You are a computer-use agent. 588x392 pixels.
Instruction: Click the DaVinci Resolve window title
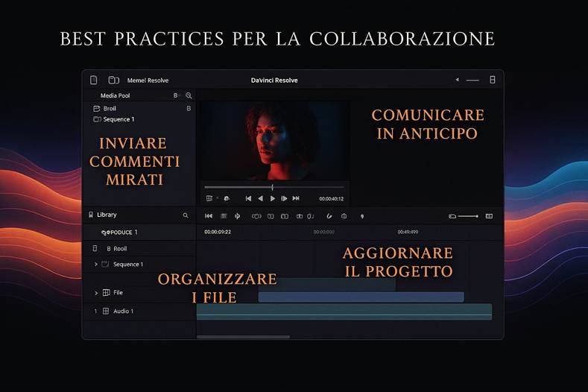(x=274, y=80)
